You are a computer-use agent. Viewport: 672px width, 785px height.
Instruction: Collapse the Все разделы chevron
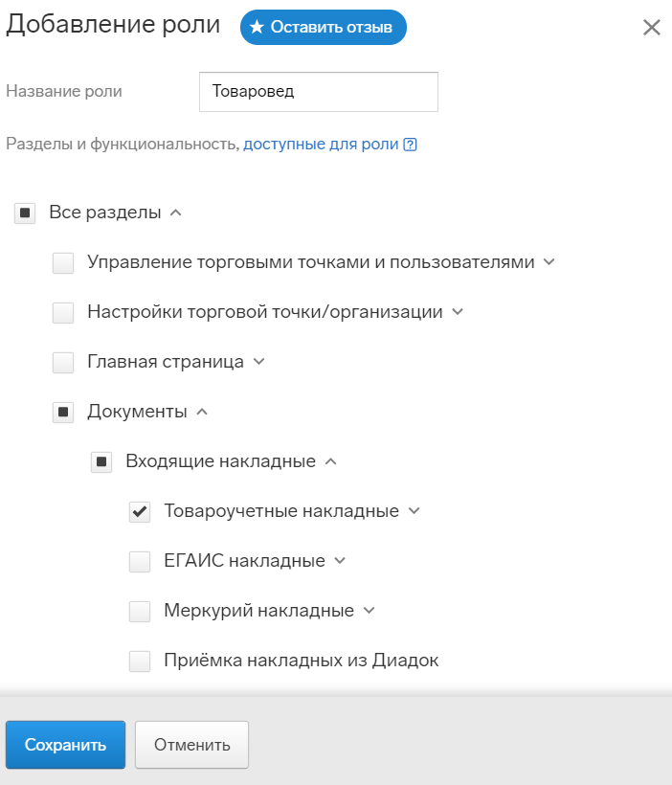click(x=175, y=213)
